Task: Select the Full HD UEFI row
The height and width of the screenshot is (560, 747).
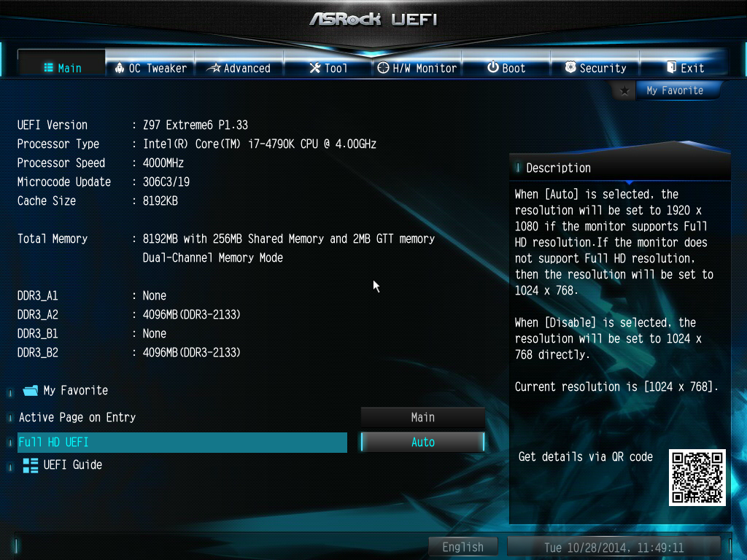Action: pyautogui.click(x=182, y=443)
